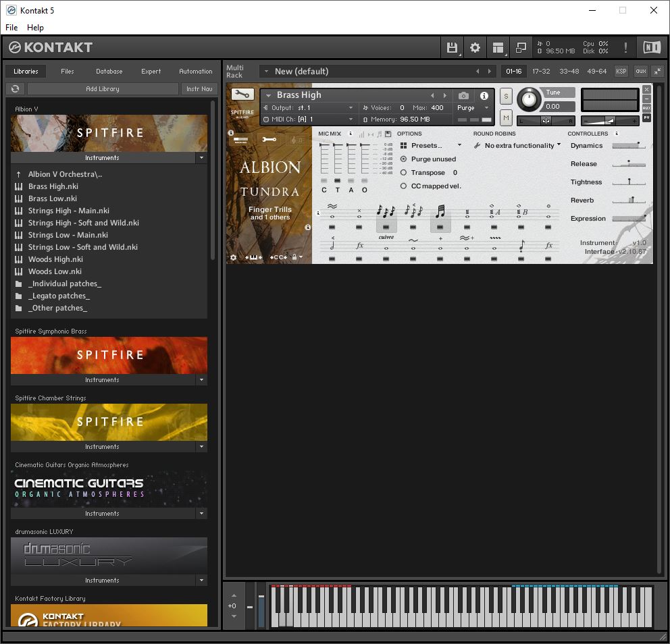Click the panic exclamation button

click(x=625, y=47)
